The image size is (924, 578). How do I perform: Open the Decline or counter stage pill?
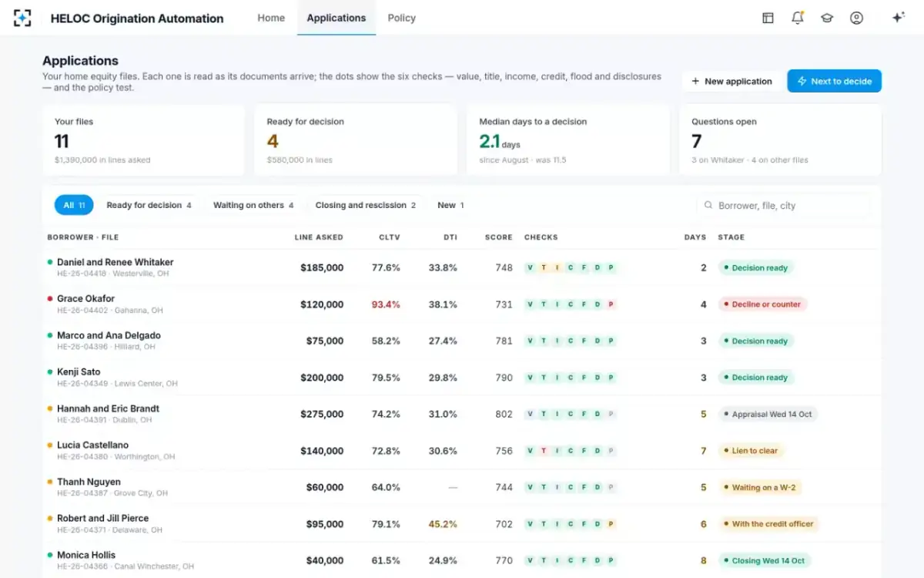762,304
